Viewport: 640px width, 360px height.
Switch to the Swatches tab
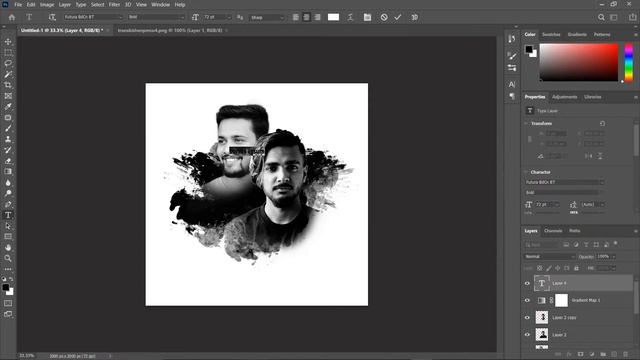pos(551,35)
